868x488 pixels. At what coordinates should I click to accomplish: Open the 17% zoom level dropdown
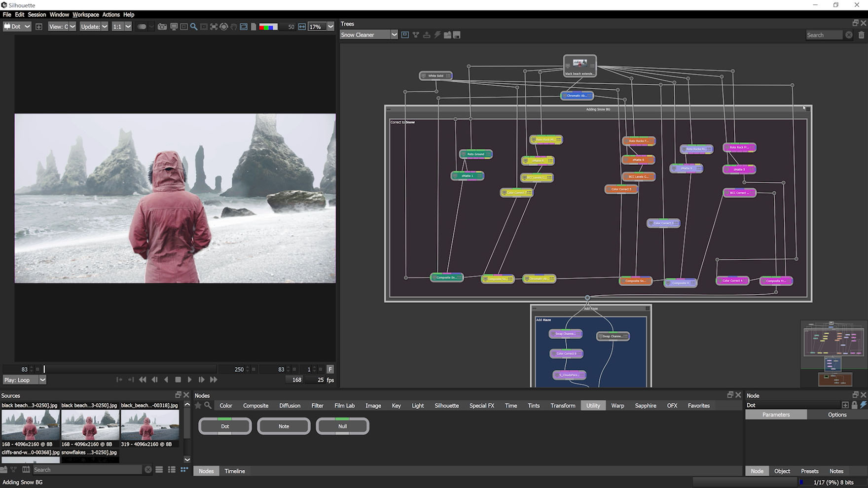(330, 27)
